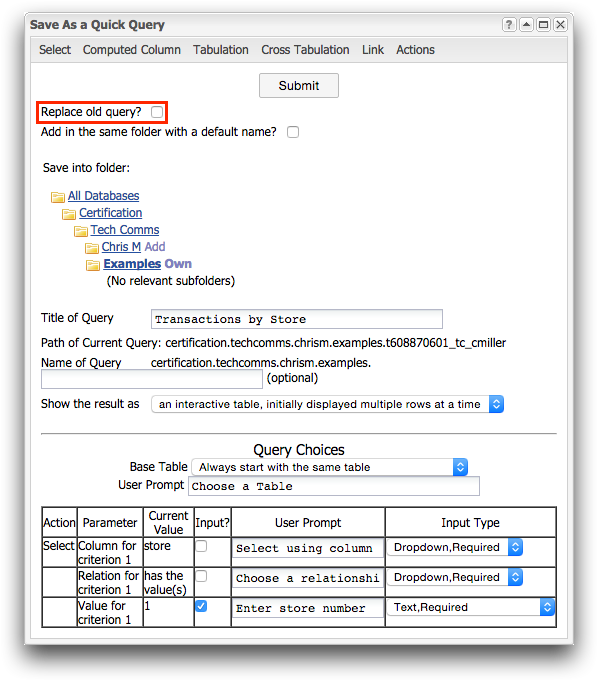
Task: Open the Link menu
Action: [x=373, y=50]
